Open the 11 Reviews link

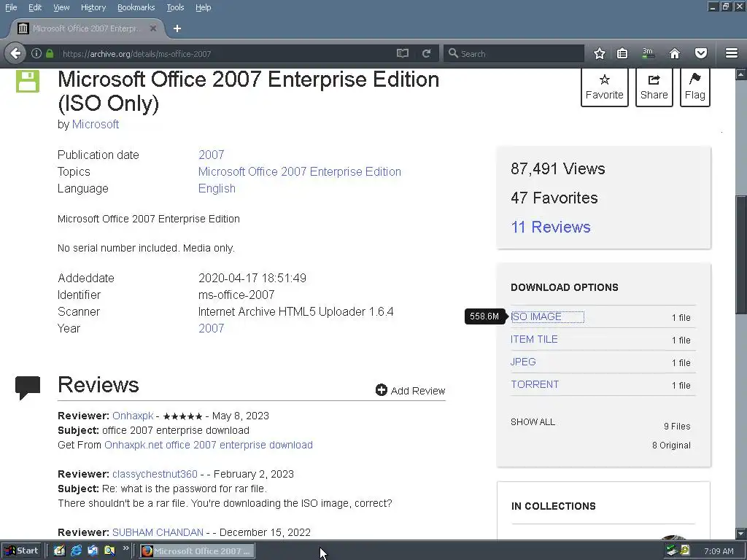551,227
